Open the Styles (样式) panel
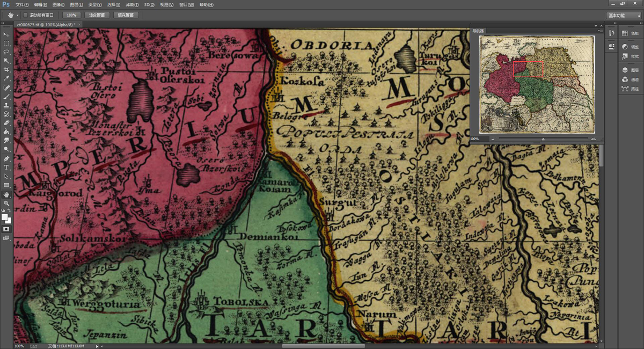 pos(631,56)
